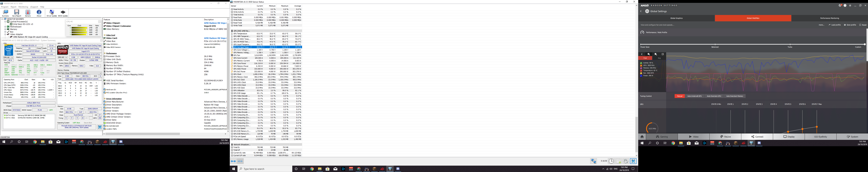
Task: Collapse Central Processor(s) tree node
Action: pyautogui.click(x=5, y=21)
